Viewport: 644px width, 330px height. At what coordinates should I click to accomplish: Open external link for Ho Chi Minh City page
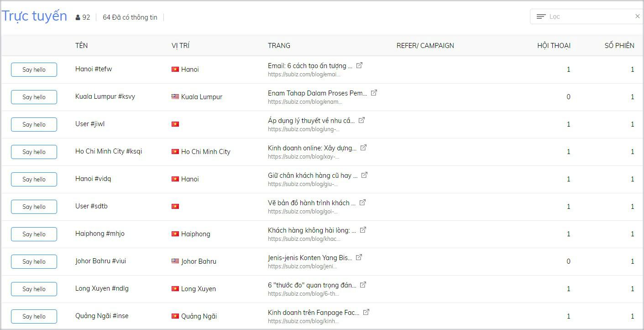pyautogui.click(x=363, y=148)
